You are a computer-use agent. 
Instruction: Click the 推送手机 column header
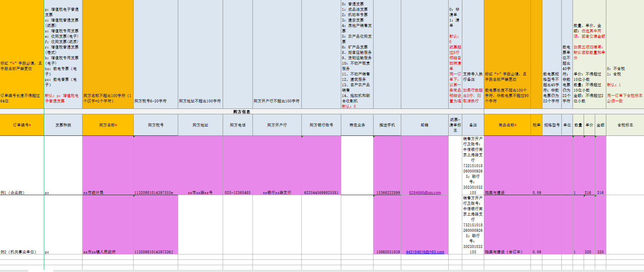coord(387,125)
